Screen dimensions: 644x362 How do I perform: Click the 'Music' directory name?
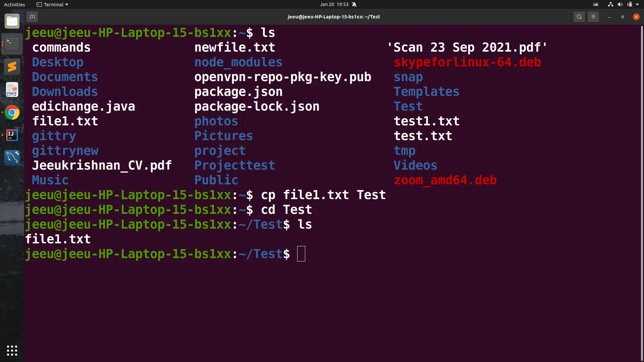click(x=50, y=180)
